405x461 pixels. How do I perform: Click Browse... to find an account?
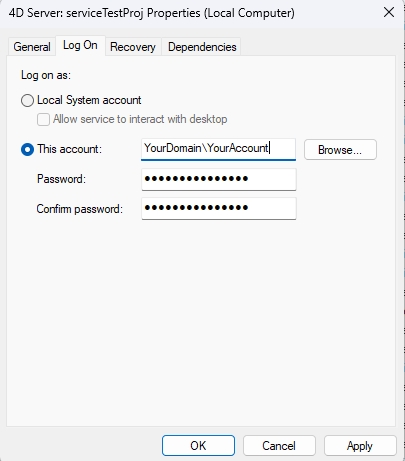tap(340, 150)
